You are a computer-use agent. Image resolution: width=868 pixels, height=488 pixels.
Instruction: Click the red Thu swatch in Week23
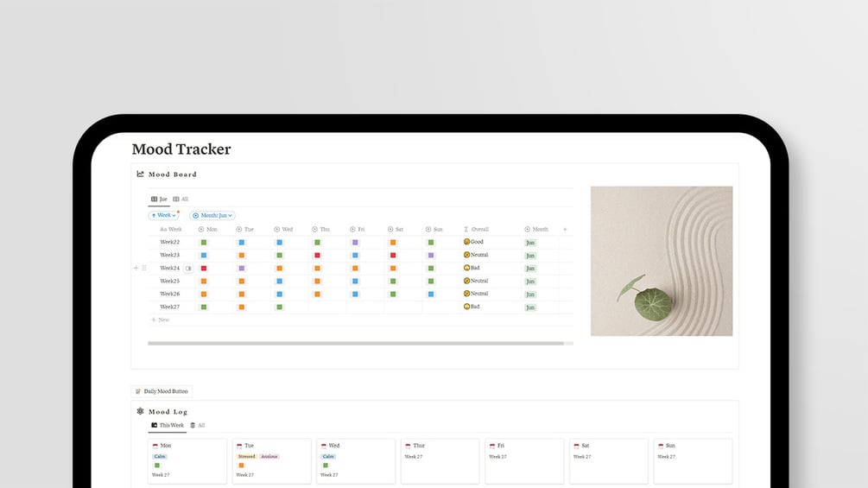[317, 255]
